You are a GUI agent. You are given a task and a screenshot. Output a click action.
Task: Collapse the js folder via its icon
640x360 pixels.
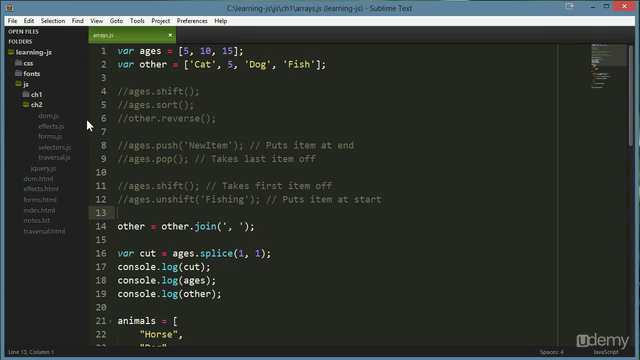click(x=18, y=83)
